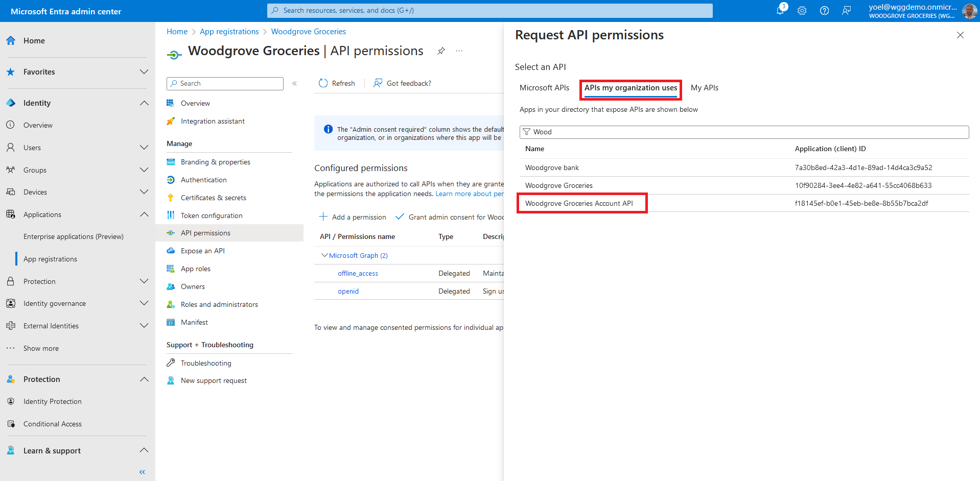The height and width of the screenshot is (481, 980).
Task: Open the feedback icon in header
Action: click(846, 11)
